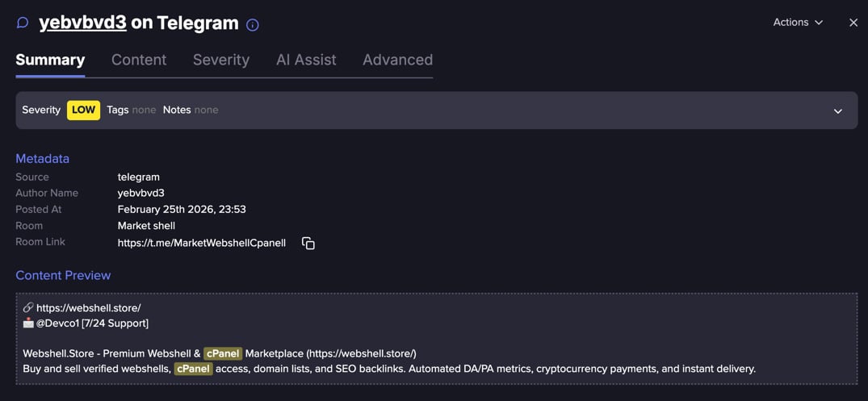Go to the Advanced tab
Viewport: 868px width, 401px height.
pos(397,60)
